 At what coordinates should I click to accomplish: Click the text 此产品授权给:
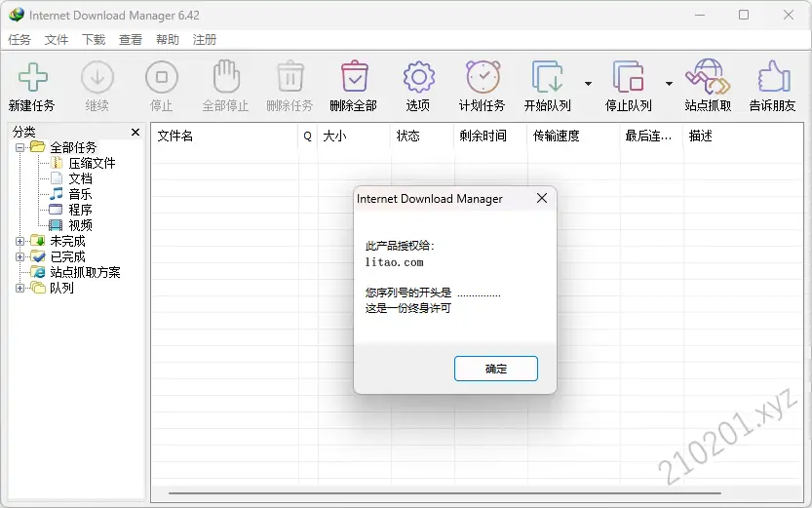(400, 246)
